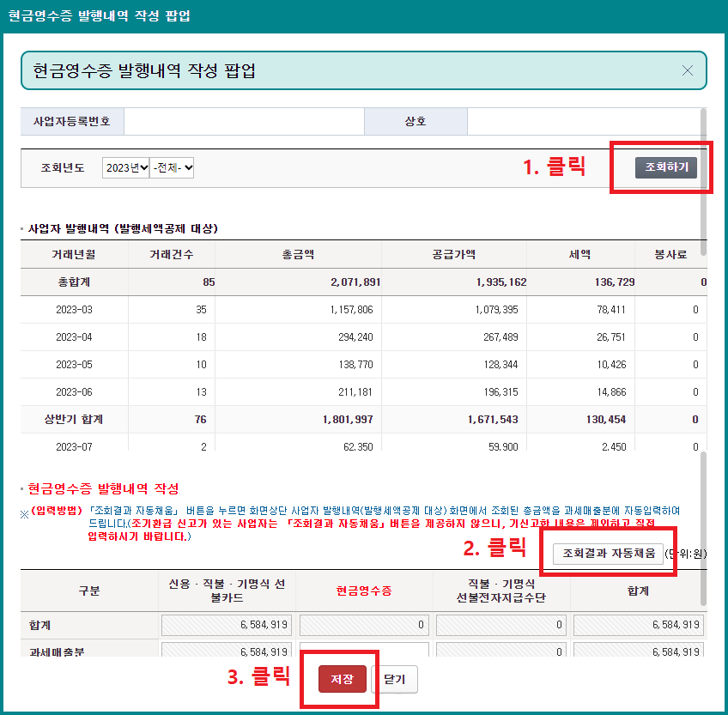The width and height of the screenshot is (728, 715).
Task: Select the 2023-07 transaction row
Action: pyautogui.click(x=364, y=445)
